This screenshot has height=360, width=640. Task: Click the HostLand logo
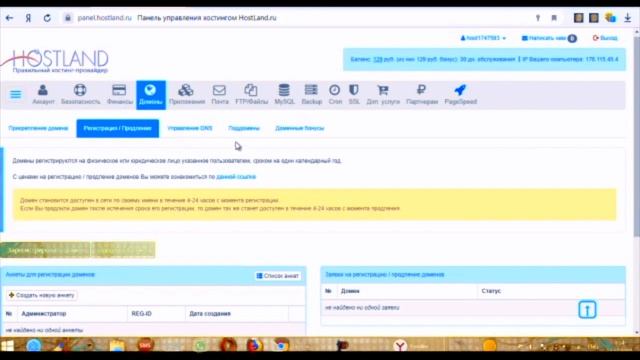tap(55, 61)
